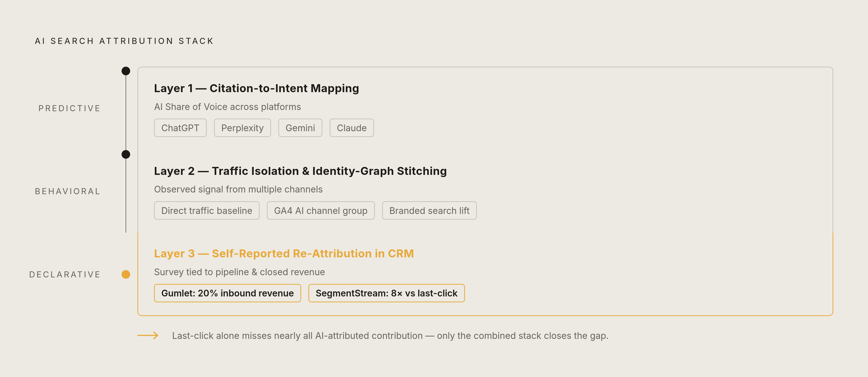Click the second black timeline dot at Layer 2
Viewport: 868px width, 377px height.
(x=126, y=154)
